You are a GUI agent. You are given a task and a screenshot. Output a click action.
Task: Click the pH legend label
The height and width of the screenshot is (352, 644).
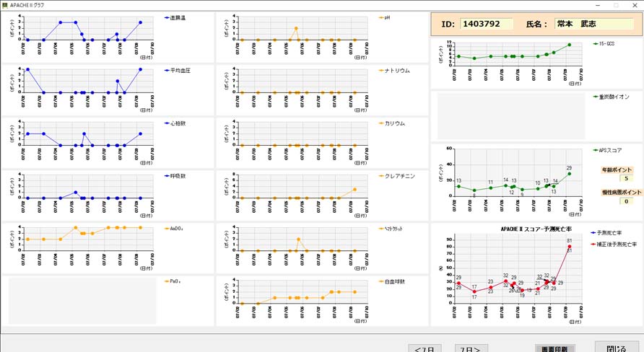coord(387,17)
